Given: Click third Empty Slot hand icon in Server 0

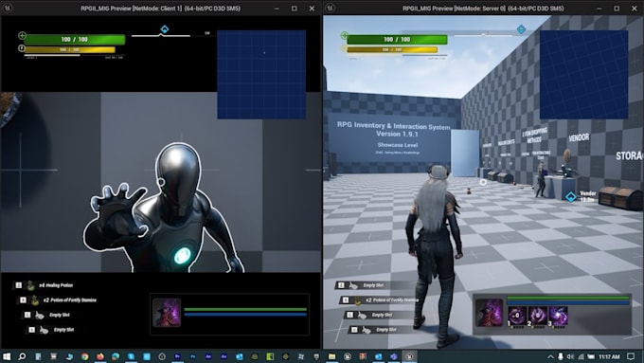Looking at the screenshot, I should pyautogui.click(x=362, y=316).
